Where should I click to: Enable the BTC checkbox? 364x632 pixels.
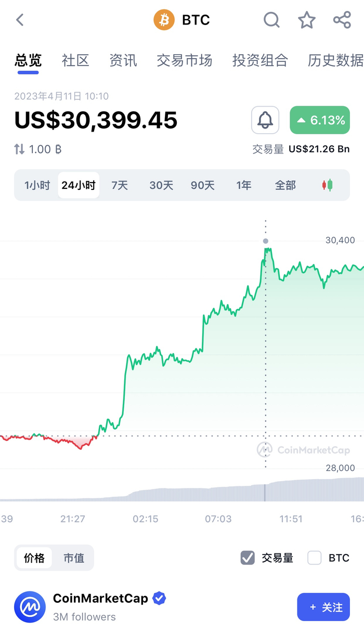tap(314, 558)
